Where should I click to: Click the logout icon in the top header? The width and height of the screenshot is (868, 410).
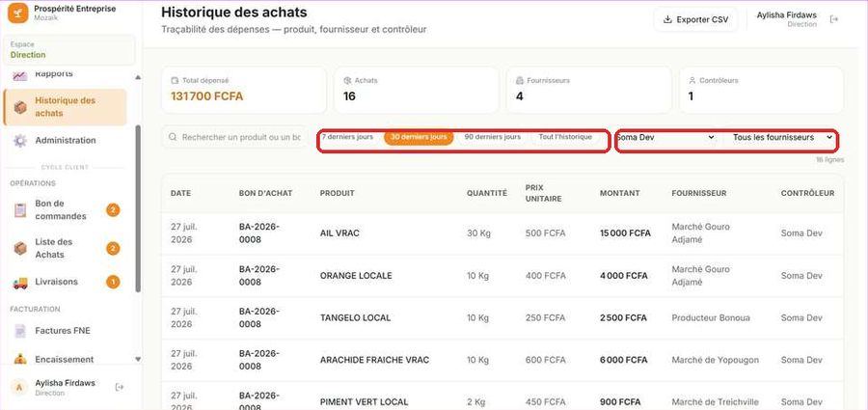[833, 19]
